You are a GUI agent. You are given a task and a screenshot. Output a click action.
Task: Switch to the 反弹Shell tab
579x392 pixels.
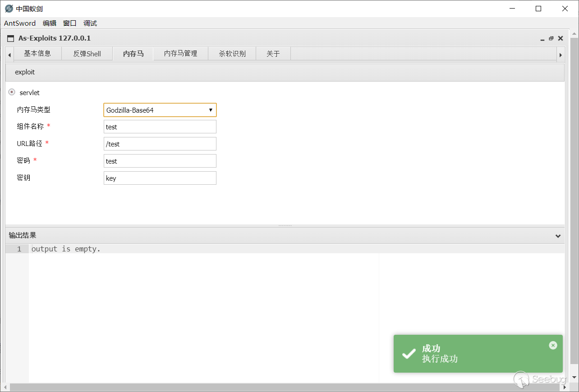[87, 54]
